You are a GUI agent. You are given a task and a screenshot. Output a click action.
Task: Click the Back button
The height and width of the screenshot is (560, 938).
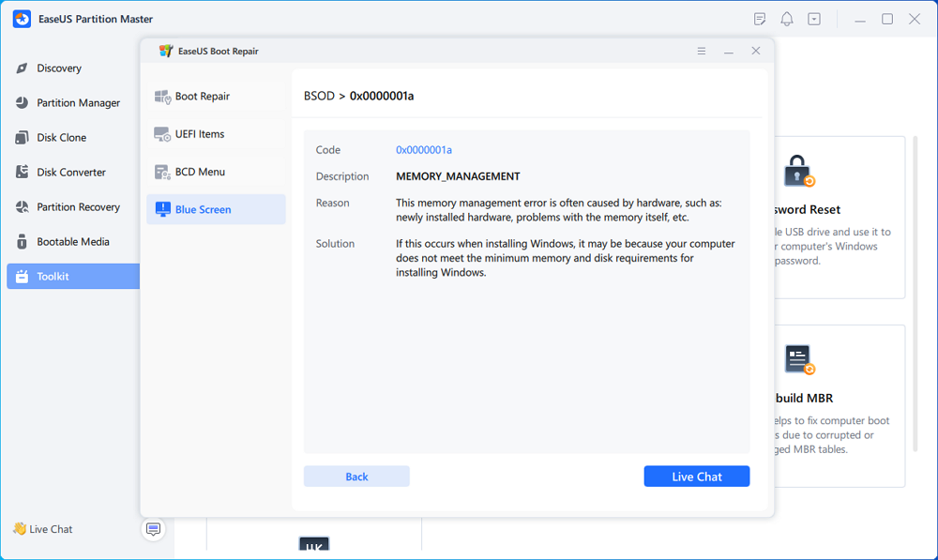(x=356, y=476)
